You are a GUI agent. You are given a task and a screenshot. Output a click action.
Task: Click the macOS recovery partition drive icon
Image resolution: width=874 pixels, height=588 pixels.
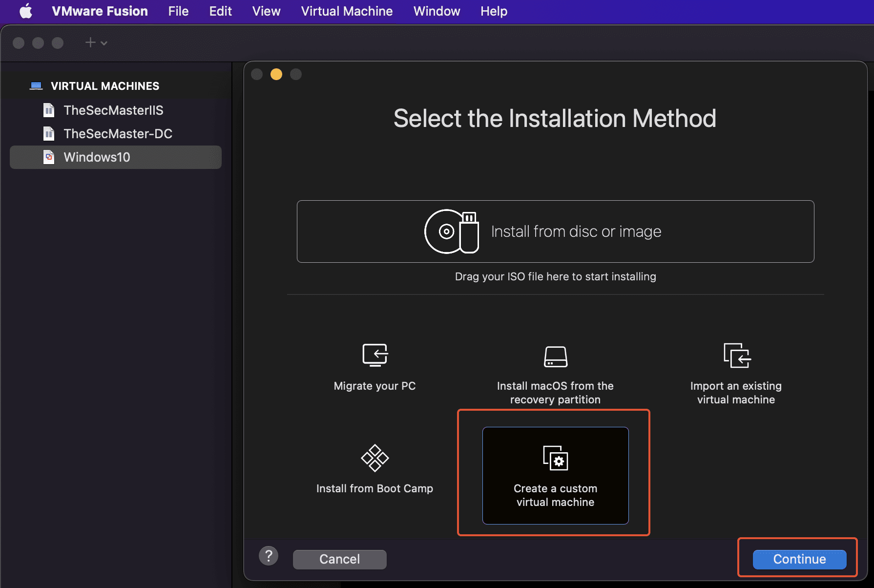[x=556, y=357]
